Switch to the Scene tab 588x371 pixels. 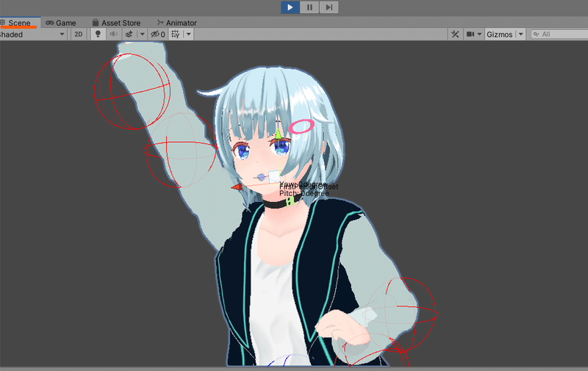19,23
